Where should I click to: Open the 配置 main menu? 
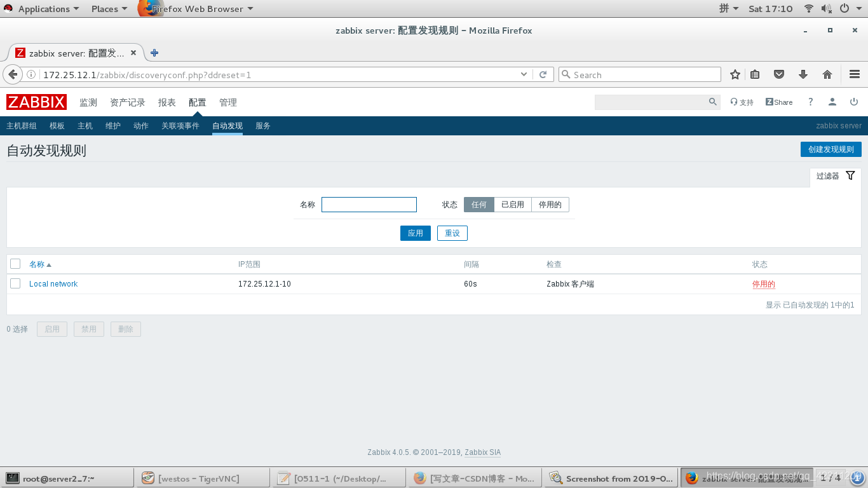tap(198, 102)
